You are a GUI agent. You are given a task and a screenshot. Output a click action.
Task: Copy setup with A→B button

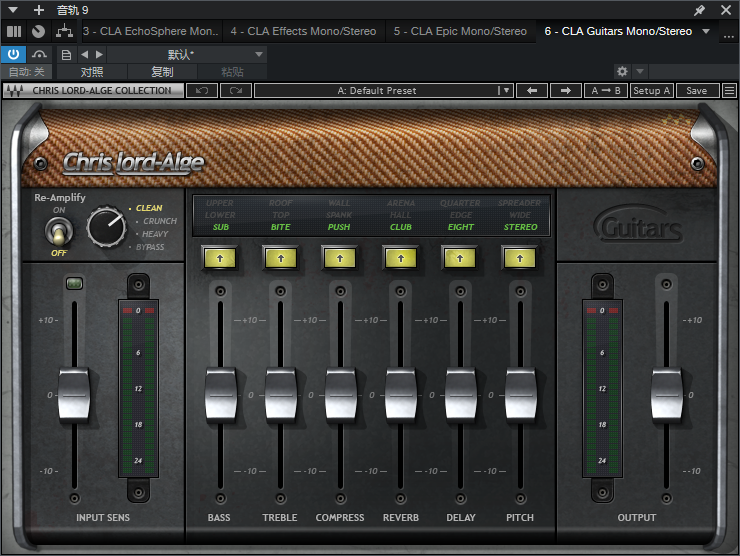[x=606, y=91]
